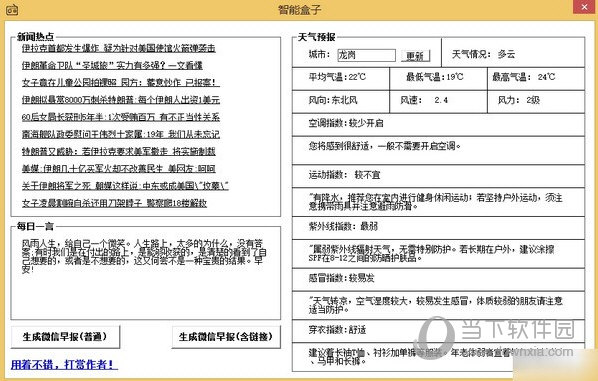The height and width of the screenshot is (381, 598).
Task: Open the 美媒:伊朗几十亿买军火 news link
Action: click(x=119, y=168)
